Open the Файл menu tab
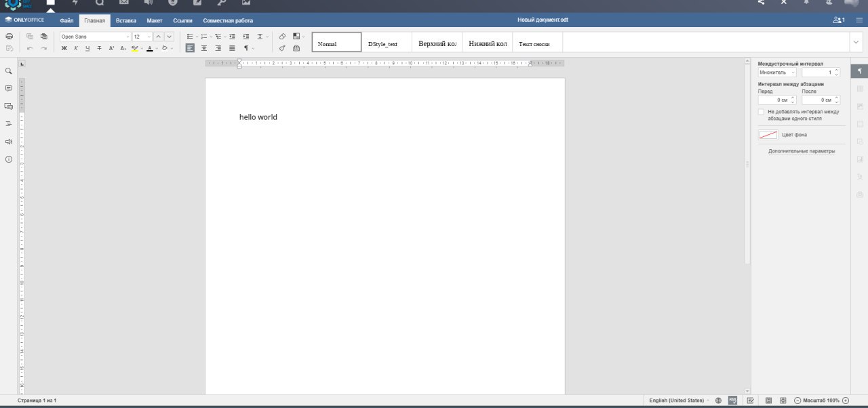 coord(66,20)
